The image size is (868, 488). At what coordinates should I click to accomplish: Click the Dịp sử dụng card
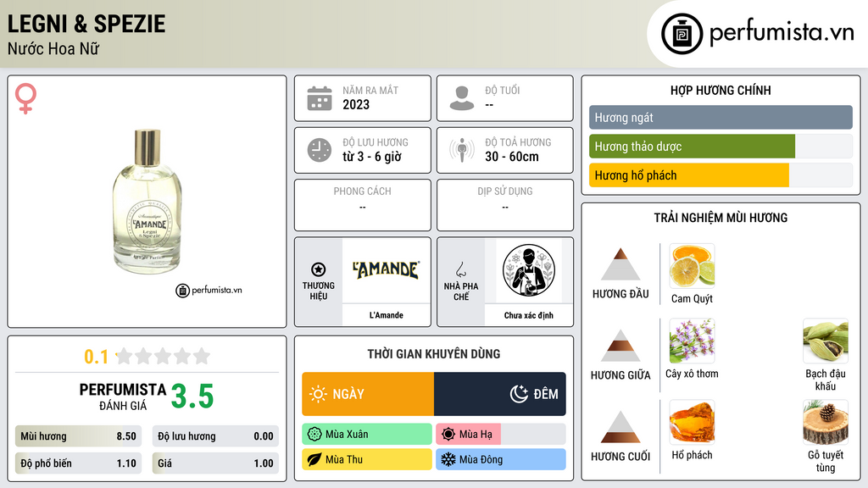point(505,205)
